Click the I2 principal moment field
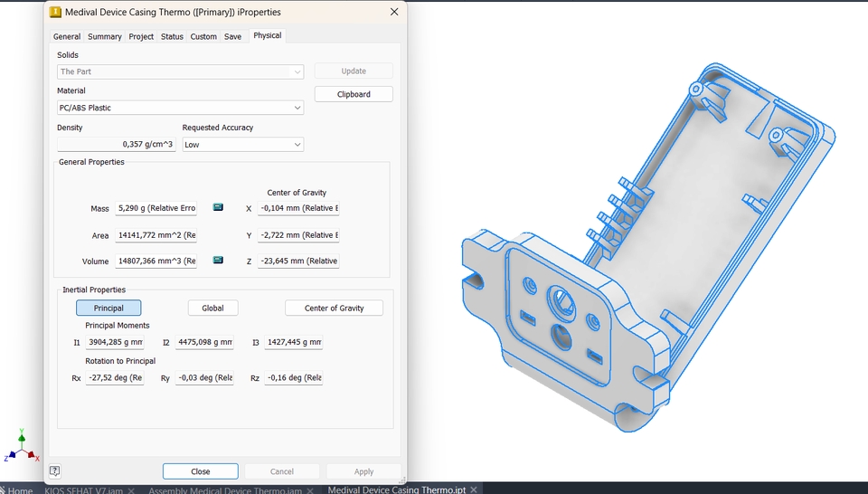This screenshot has width=868, height=494. (x=204, y=342)
